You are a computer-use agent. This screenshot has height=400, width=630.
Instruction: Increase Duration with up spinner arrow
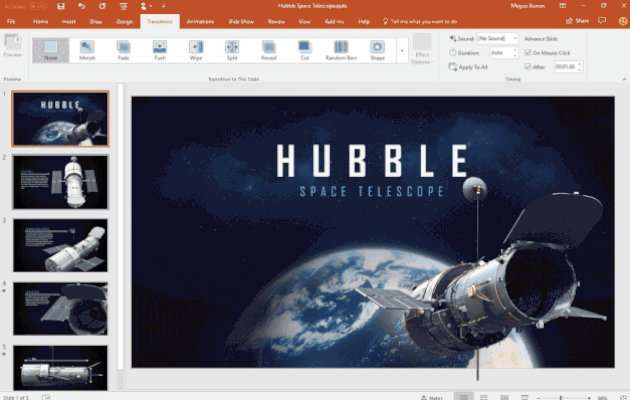(515, 50)
